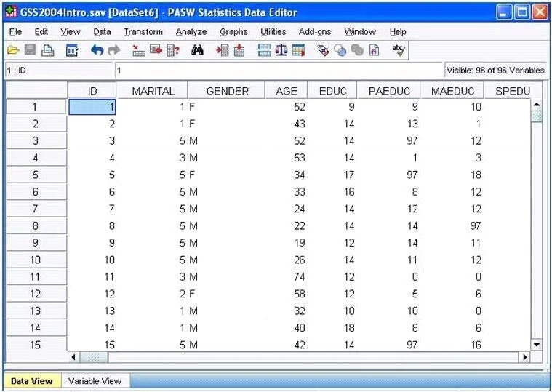Open the Variables info icon with question mark
The height and width of the screenshot is (392, 552).
click(173, 50)
